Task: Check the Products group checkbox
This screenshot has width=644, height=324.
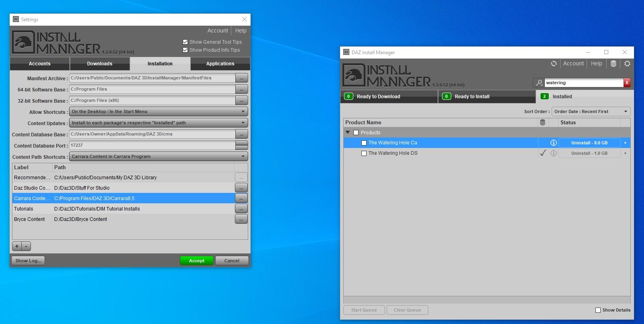Action: click(x=356, y=133)
